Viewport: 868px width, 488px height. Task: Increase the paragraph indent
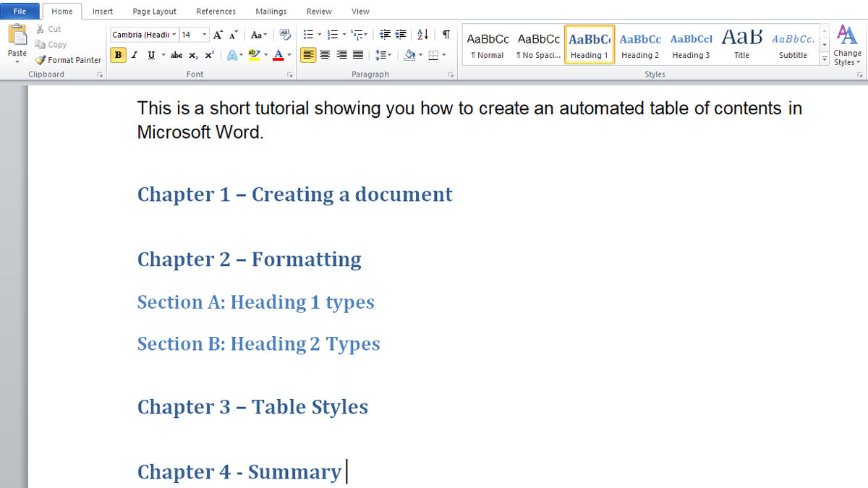401,35
